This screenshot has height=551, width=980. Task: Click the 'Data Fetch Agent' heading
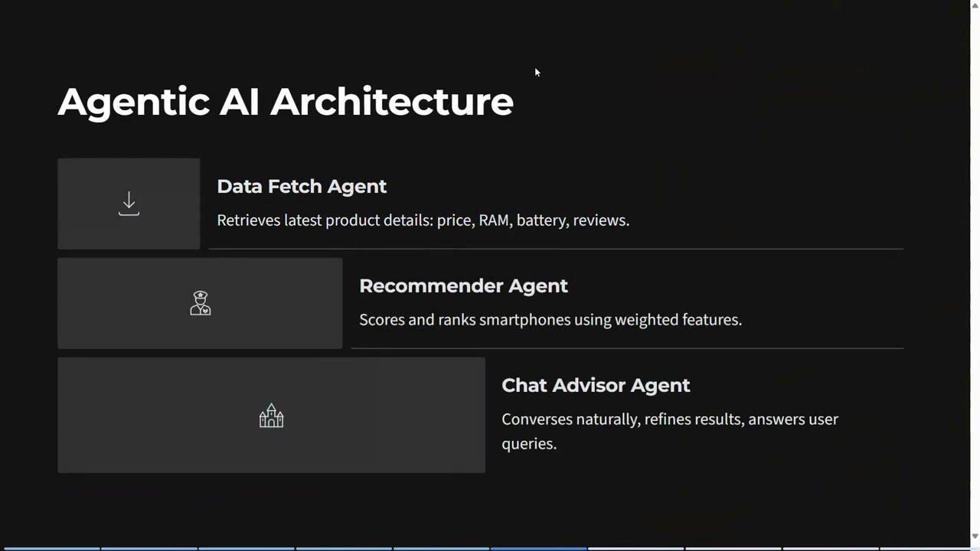[x=302, y=187]
